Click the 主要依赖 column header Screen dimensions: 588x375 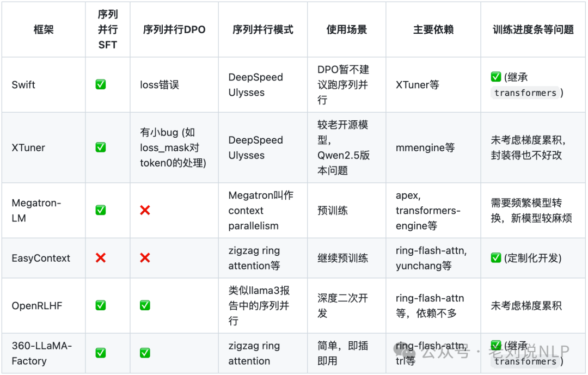pyautogui.click(x=433, y=29)
